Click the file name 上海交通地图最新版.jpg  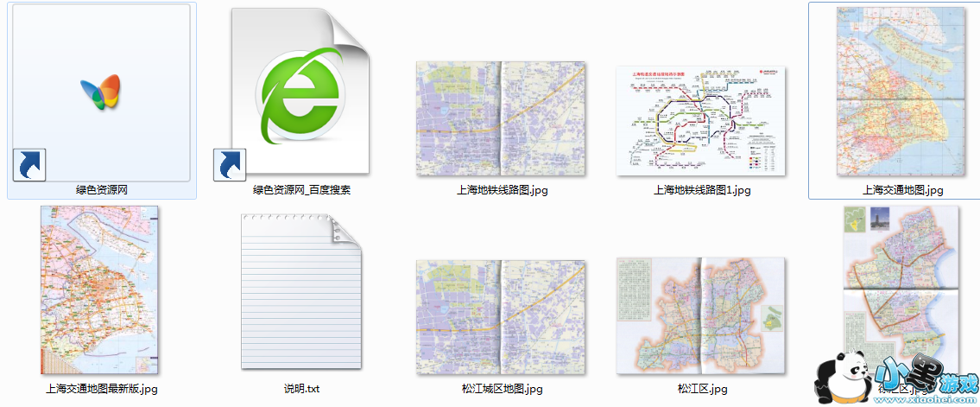pyautogui.click(x=101, y=389)
